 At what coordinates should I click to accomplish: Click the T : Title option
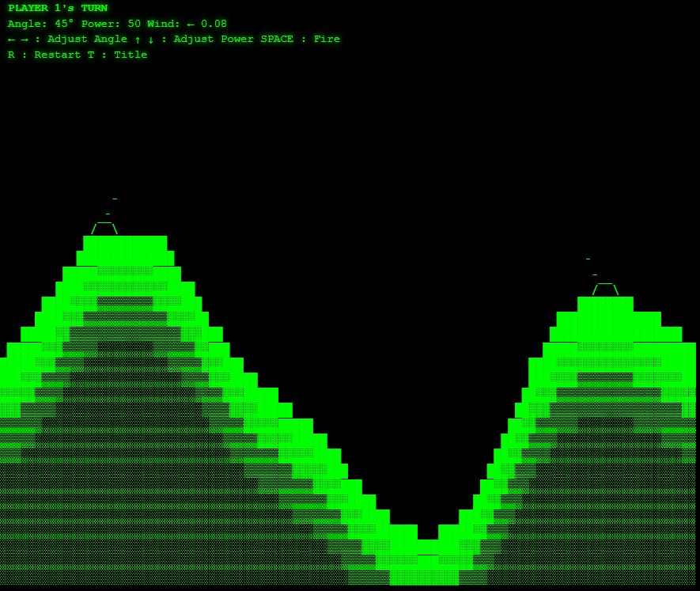(123, 55)
